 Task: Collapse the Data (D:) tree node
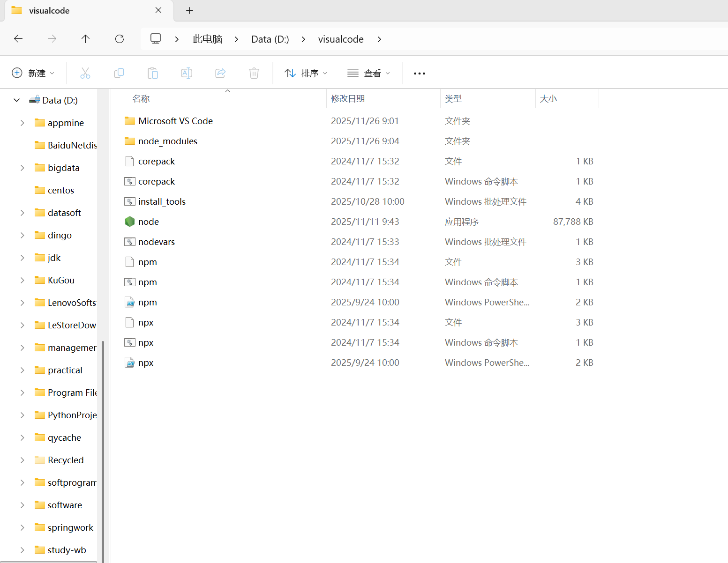(x=17, y=100)
